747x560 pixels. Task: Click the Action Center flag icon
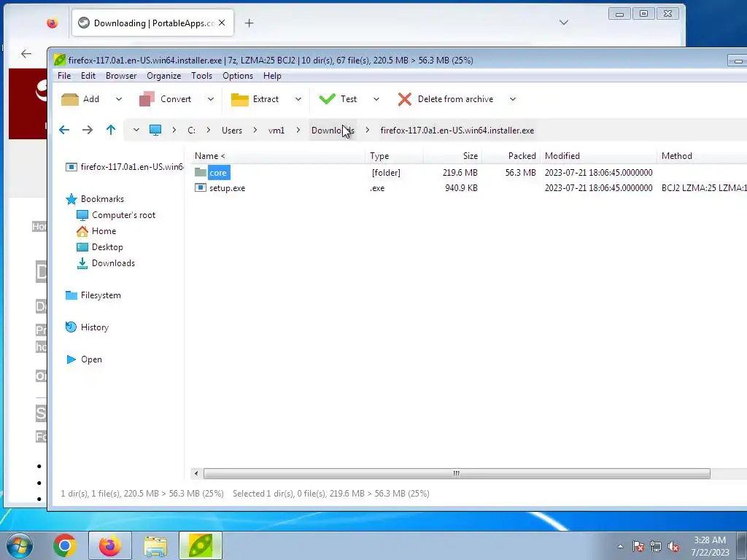(638, 547)
